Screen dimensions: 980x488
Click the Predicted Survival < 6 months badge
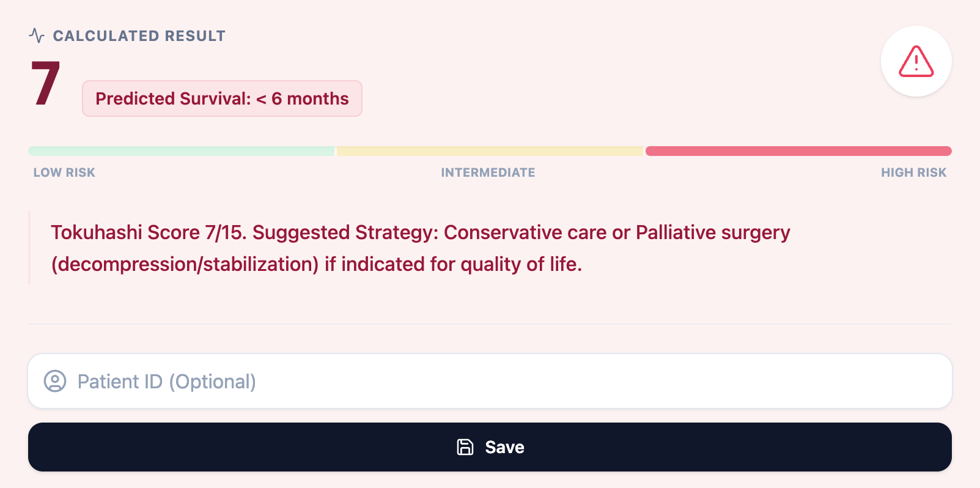click(222, 98)
